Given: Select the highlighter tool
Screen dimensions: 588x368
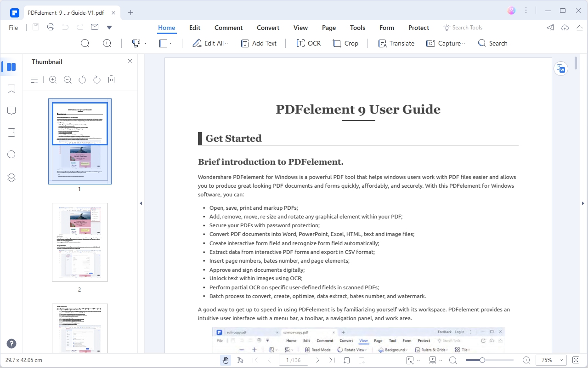Looking at the screenshot, I should [136, 43].
